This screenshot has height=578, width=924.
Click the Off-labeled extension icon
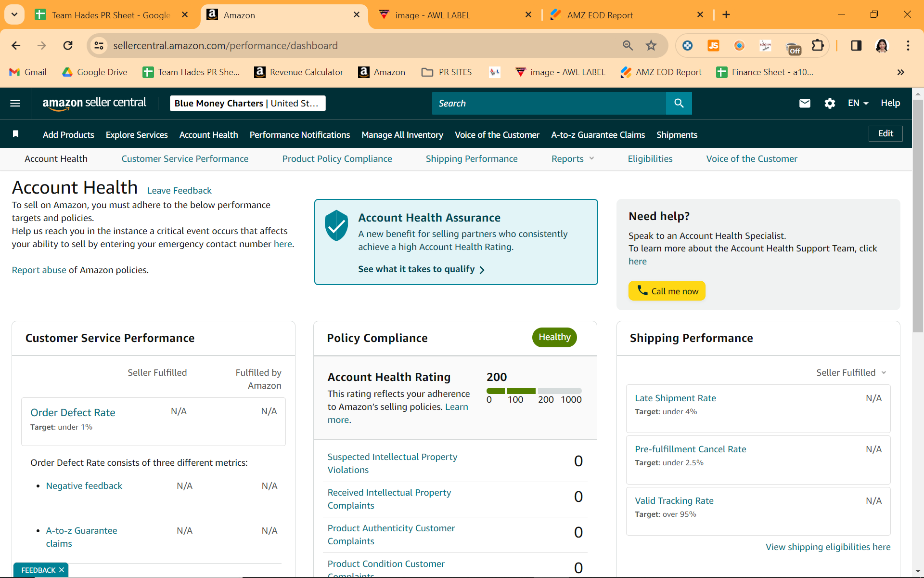[793, 48]
